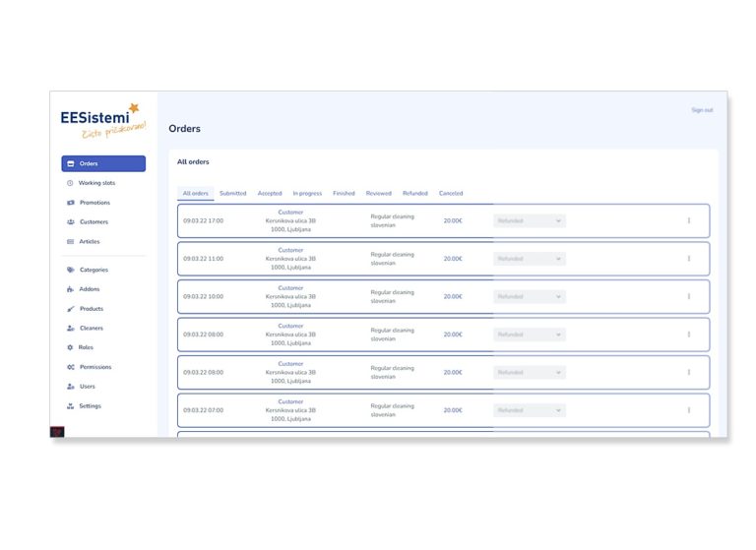Click the Roles gear icon

[x=70, y=347]
